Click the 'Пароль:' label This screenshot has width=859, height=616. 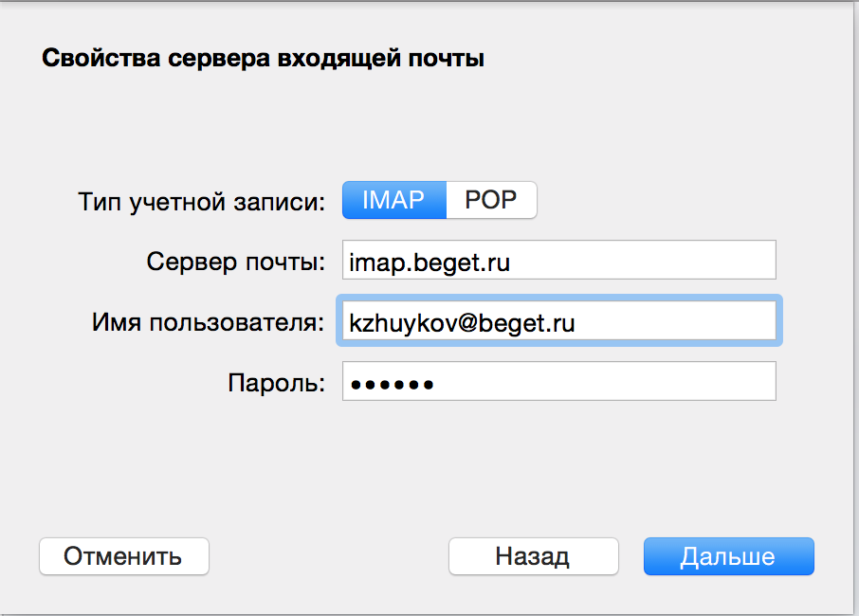(277, 383)
